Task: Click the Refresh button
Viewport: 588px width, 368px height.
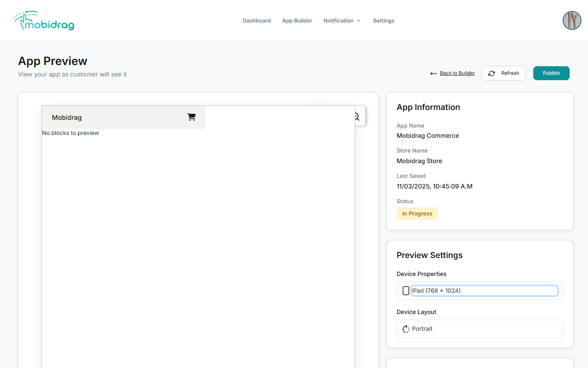Action: [x=504, y=73]
